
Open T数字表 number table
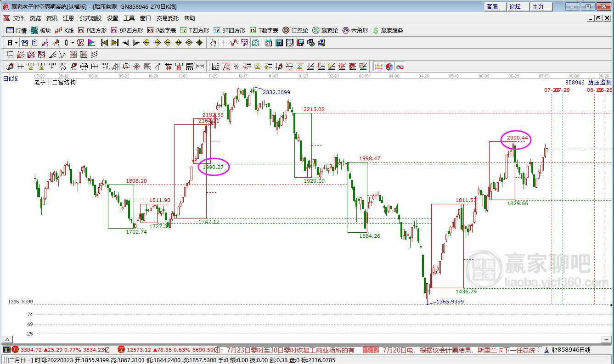coord(264,30)
